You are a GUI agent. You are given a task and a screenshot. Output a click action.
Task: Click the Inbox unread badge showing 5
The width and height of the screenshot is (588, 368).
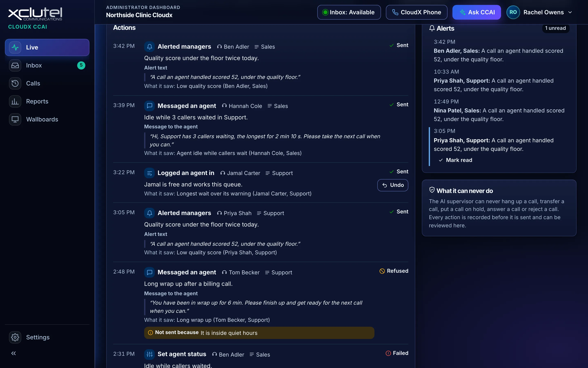(x=81, y=65)
